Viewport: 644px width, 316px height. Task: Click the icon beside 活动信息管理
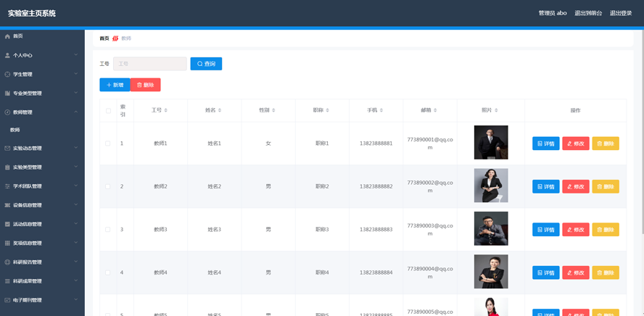7,224
